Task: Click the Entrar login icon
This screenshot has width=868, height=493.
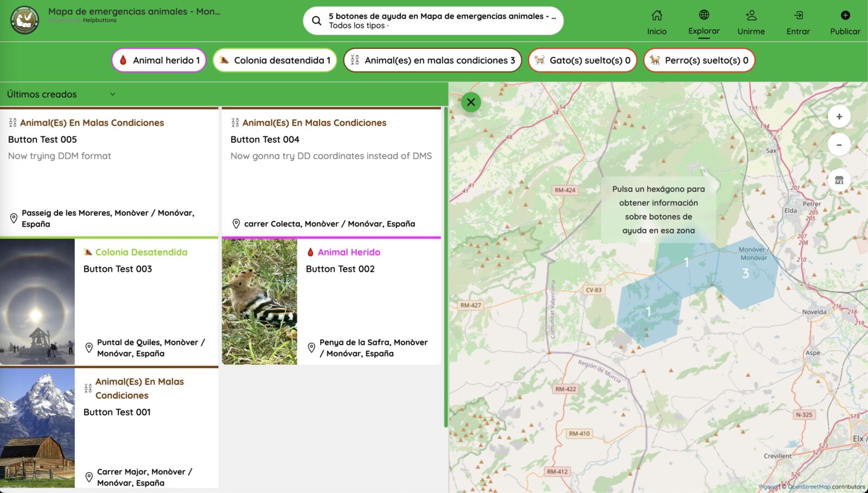Action: (798, 16)
